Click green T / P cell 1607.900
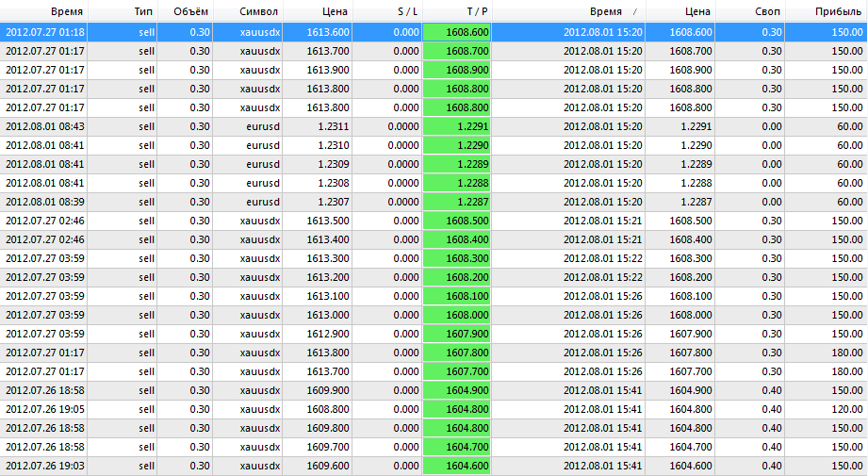 457,334
